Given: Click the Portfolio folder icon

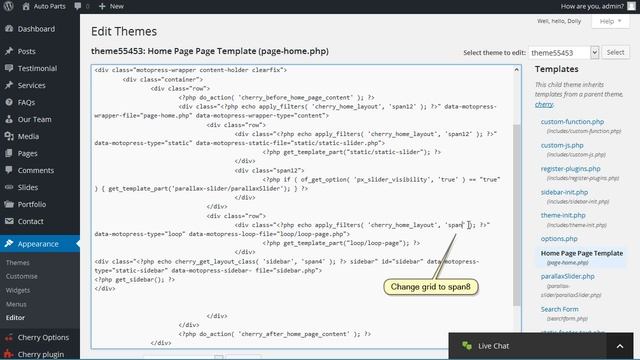Looking at the screenshot, I should click(x=9, y=204).
